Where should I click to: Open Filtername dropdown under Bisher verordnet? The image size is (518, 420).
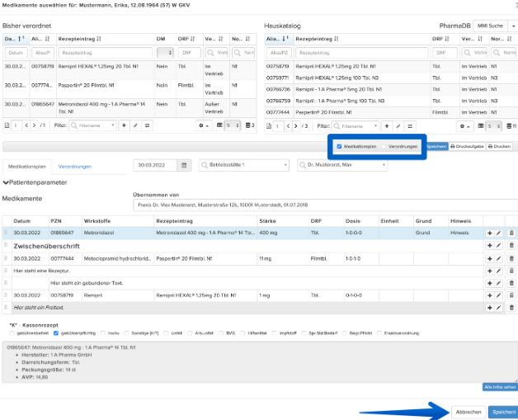[x=92, y=125]
